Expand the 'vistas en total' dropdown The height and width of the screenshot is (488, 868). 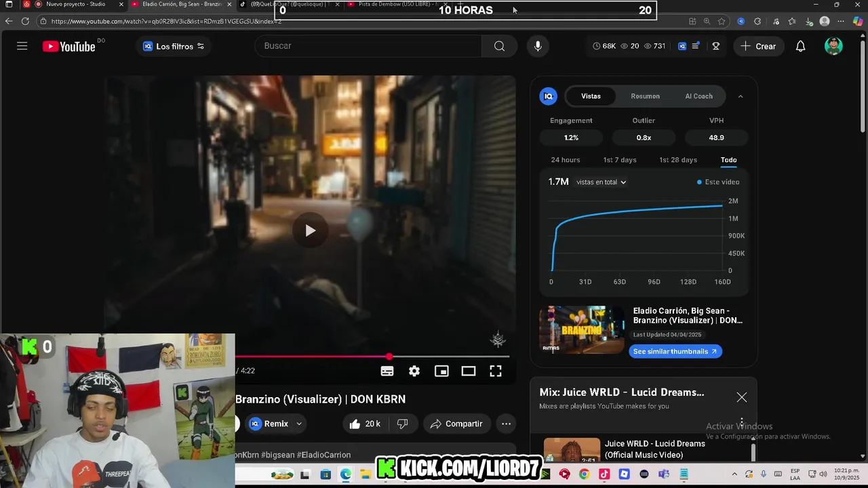(601, 182)
